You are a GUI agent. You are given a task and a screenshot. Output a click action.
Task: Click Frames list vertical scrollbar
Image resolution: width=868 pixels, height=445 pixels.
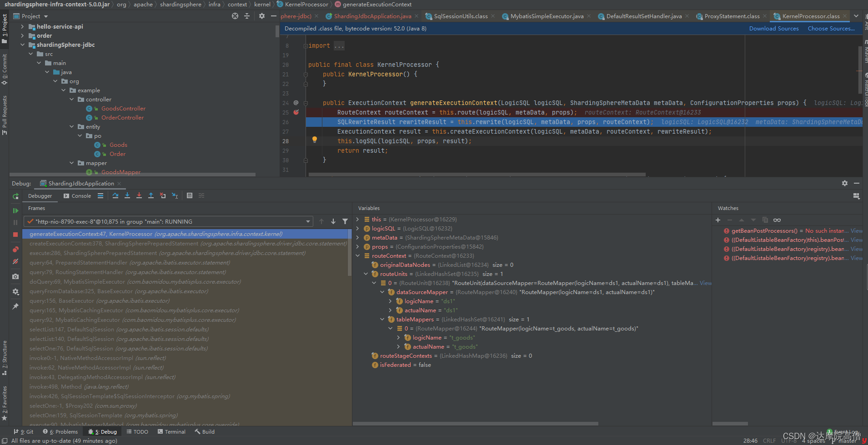(x=350, y=252)
